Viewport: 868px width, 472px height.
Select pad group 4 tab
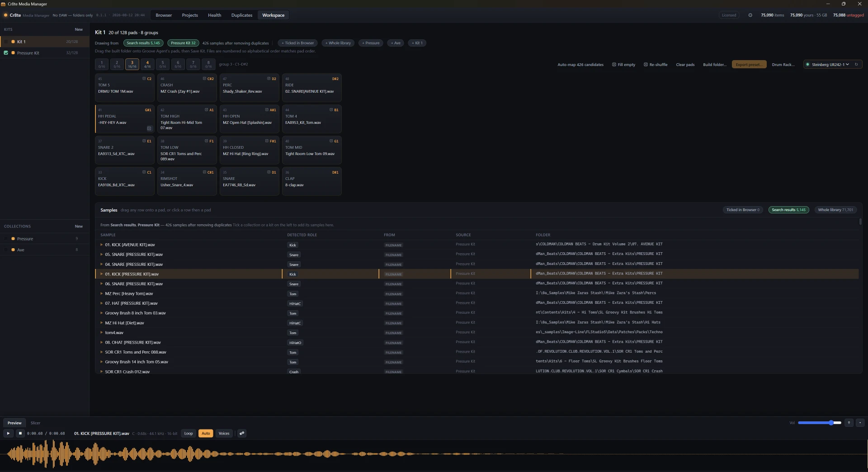[147, 64]
